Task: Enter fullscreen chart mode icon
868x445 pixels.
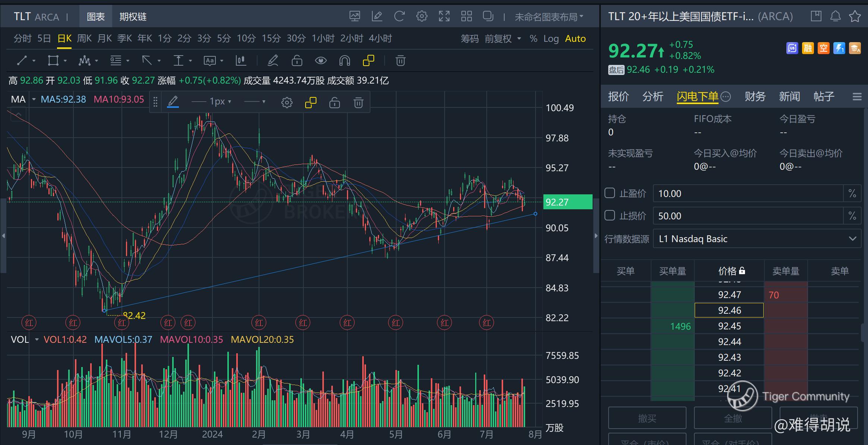Action: [x=444, y=16]
